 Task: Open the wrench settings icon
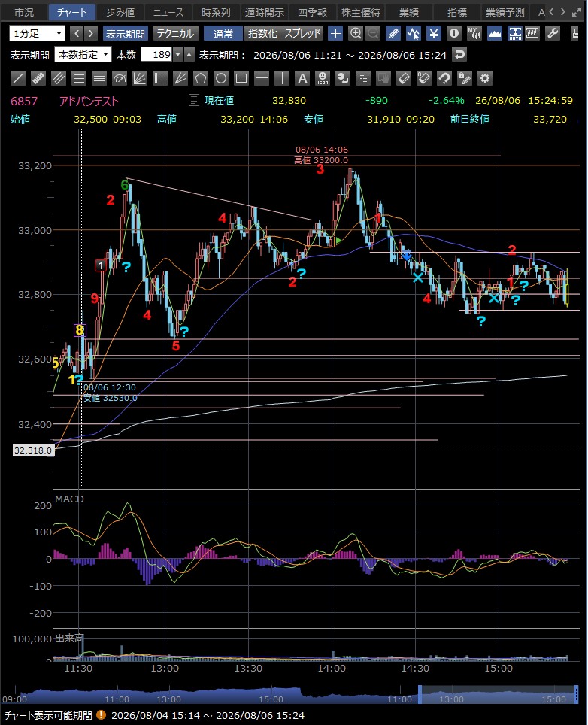tap(553, 33)
